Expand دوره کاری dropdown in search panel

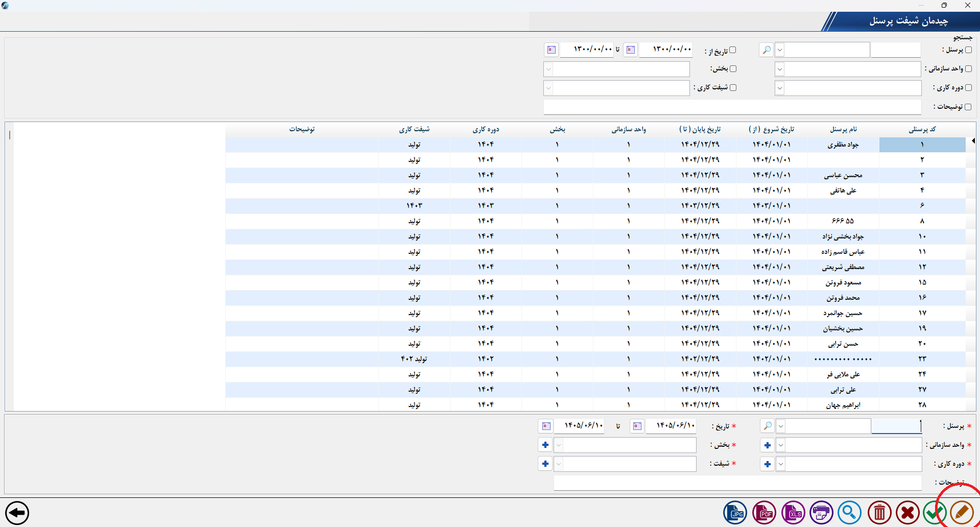pyautogui.click(x=780, y=88)
